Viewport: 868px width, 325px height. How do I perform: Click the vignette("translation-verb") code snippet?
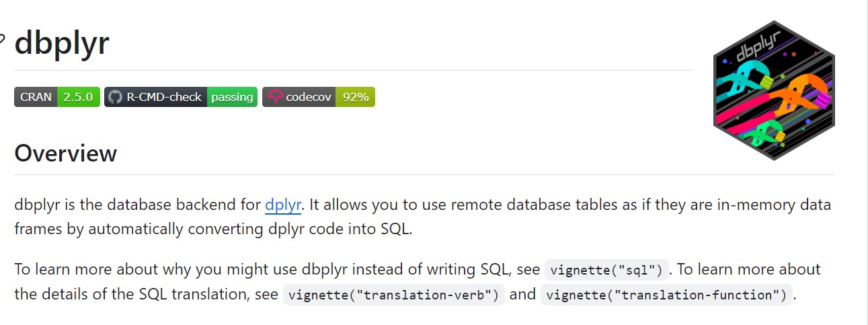point(394,295)
